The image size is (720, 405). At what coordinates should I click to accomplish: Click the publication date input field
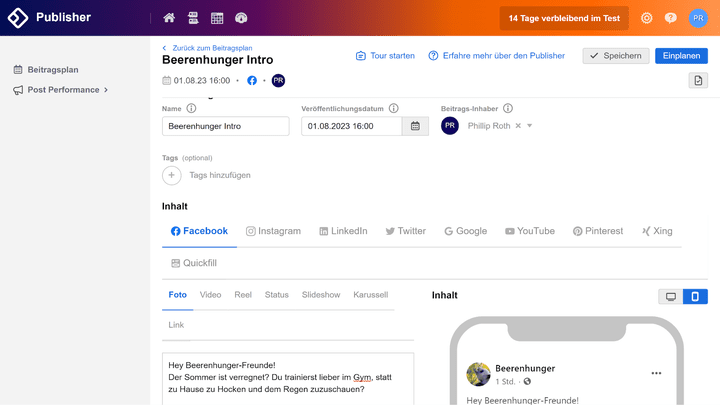[352, 126]
